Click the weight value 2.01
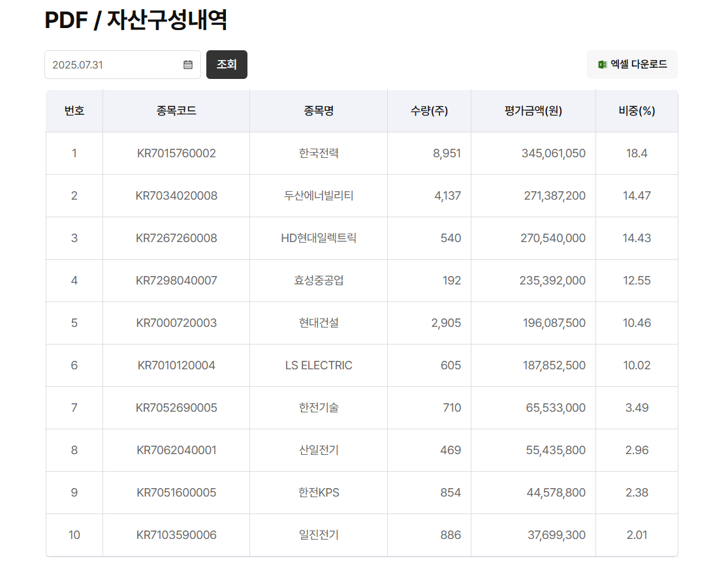Screen dimensions: 728x567 (x=637, y=535)
